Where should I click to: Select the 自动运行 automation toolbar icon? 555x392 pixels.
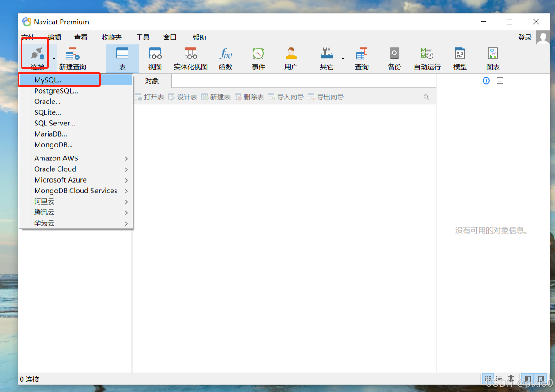point(427,53)
